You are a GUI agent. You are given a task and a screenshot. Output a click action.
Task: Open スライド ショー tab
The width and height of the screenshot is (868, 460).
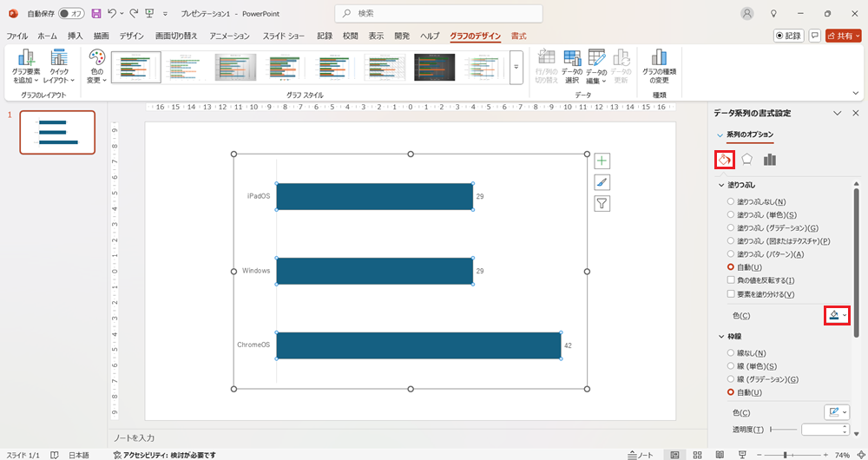click(x=284, y=36)
